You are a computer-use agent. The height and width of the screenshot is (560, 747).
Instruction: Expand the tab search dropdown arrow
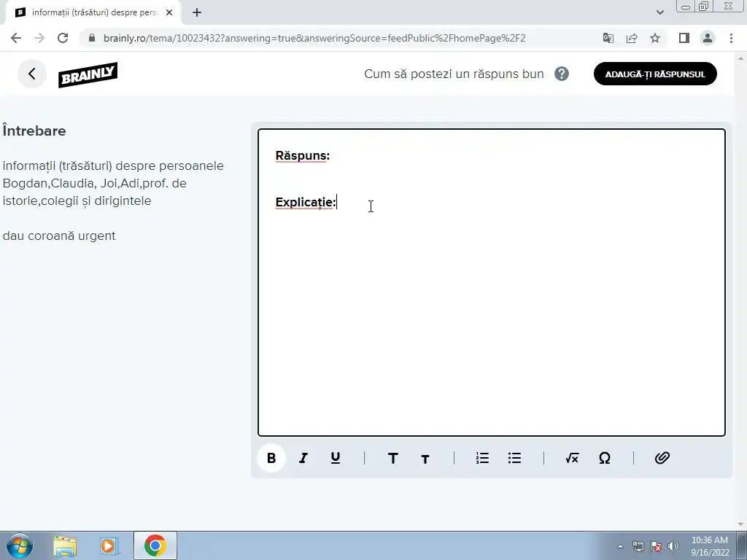pyautogui.click(x=659, y=13)
